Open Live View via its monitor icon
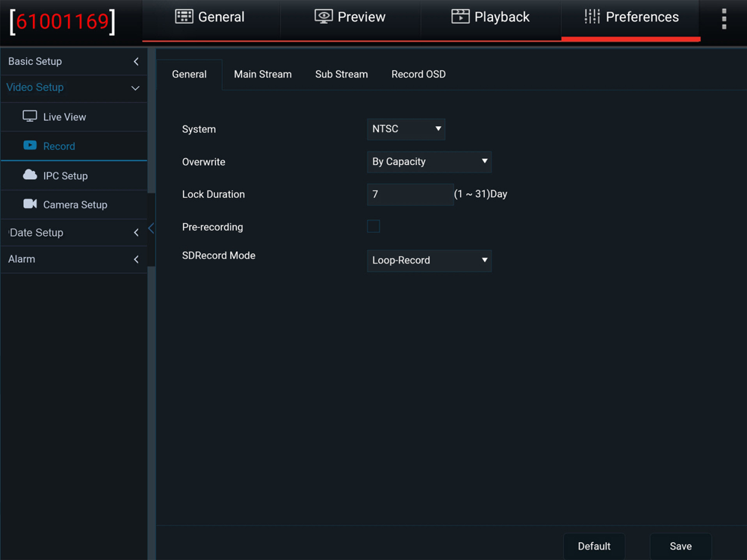The width and height of the screenshot is (747, 560). pos(30,116)
